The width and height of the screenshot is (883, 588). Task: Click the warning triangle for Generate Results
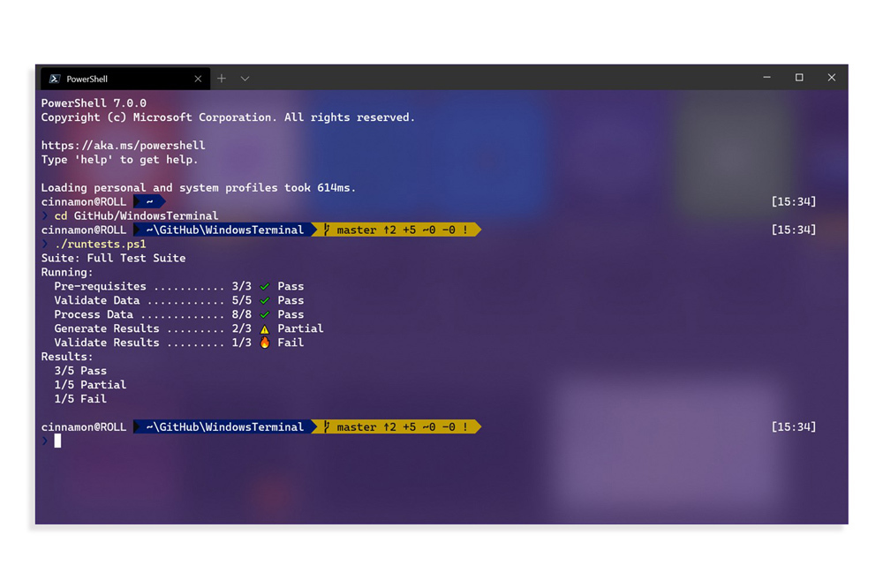point(265,329)
